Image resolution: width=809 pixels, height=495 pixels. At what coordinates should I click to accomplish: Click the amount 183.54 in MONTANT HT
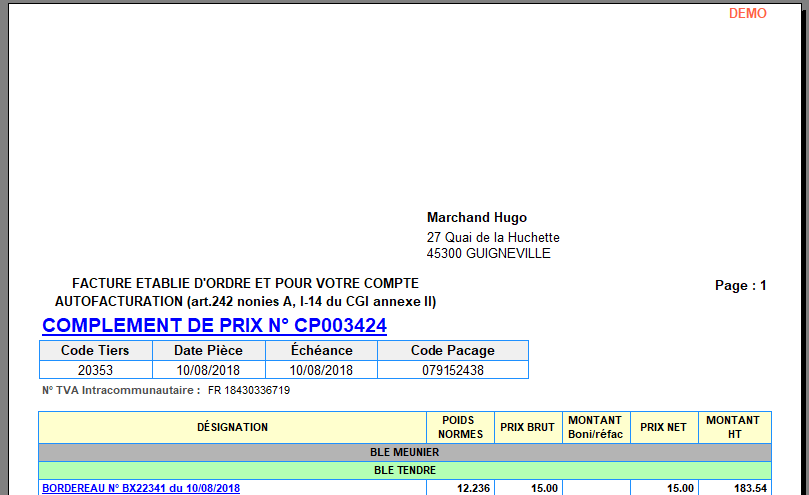742,488
